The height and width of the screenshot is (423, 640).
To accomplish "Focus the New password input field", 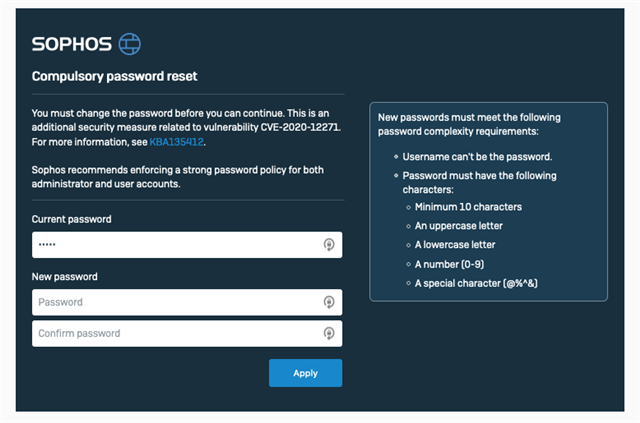I will (187, 302).
